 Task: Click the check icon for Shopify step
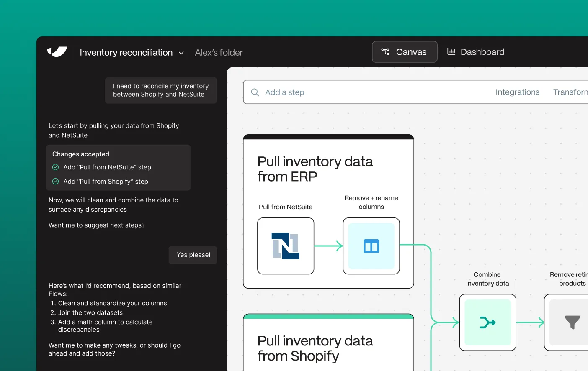pos(55,182)
